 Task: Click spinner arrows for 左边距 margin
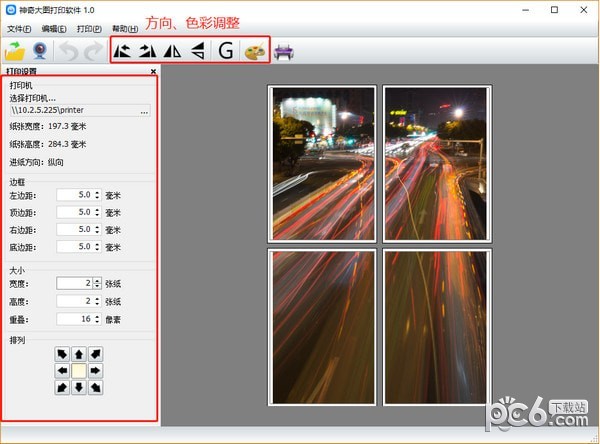[97, 195]
